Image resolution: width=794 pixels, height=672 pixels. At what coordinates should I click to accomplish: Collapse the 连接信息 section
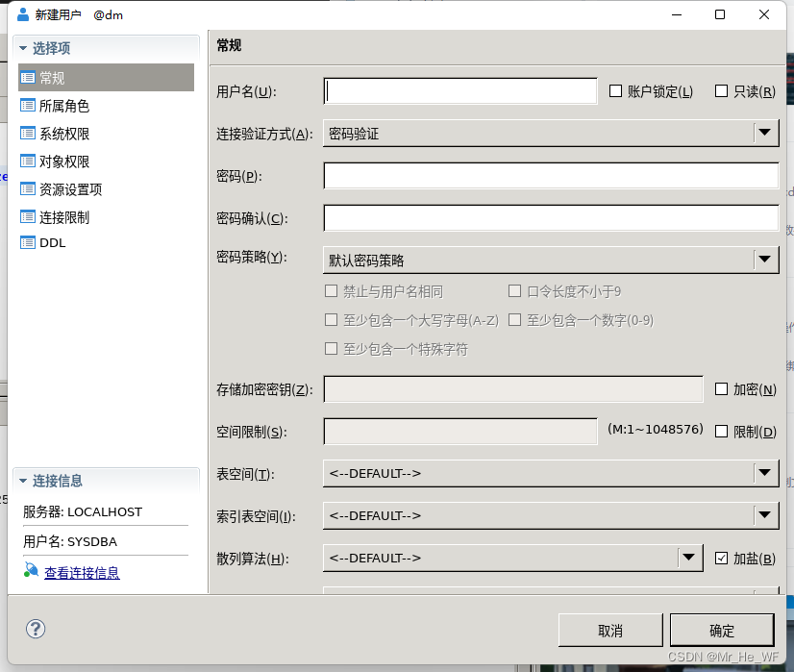[23, 481]
